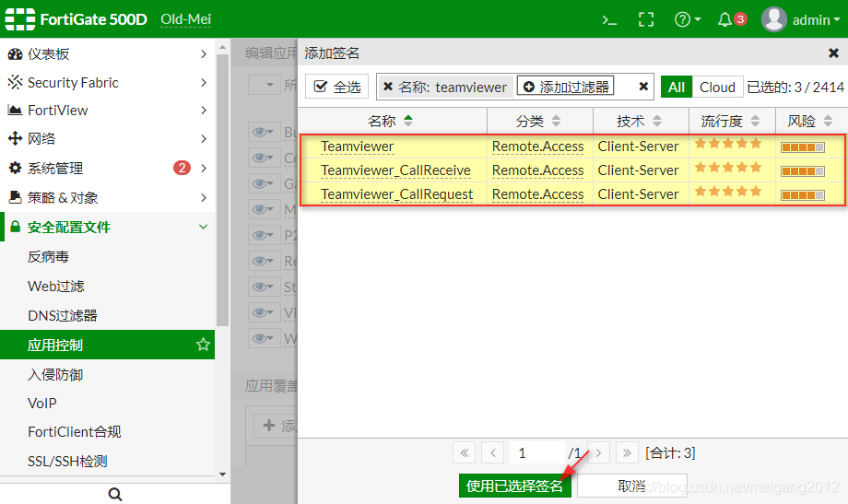Open the dropdown in background edit panel
The width and height of the screenshot is (848, 504).
click(264, 85)
